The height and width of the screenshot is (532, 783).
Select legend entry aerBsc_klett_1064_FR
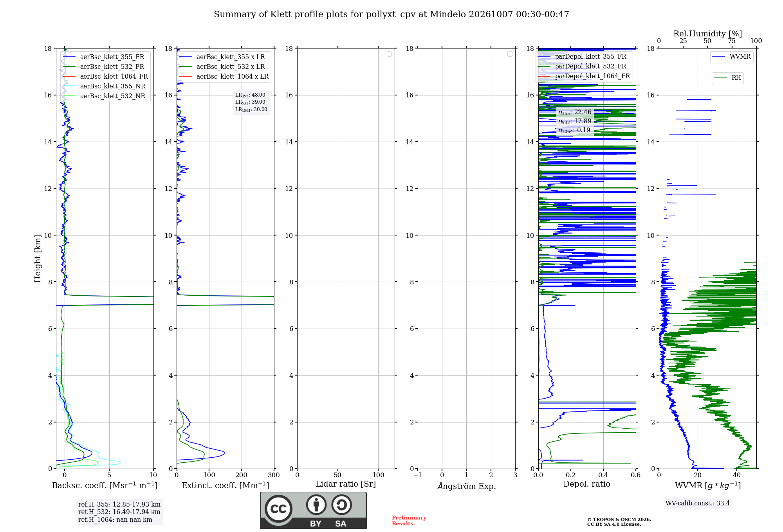pos(106,77)
